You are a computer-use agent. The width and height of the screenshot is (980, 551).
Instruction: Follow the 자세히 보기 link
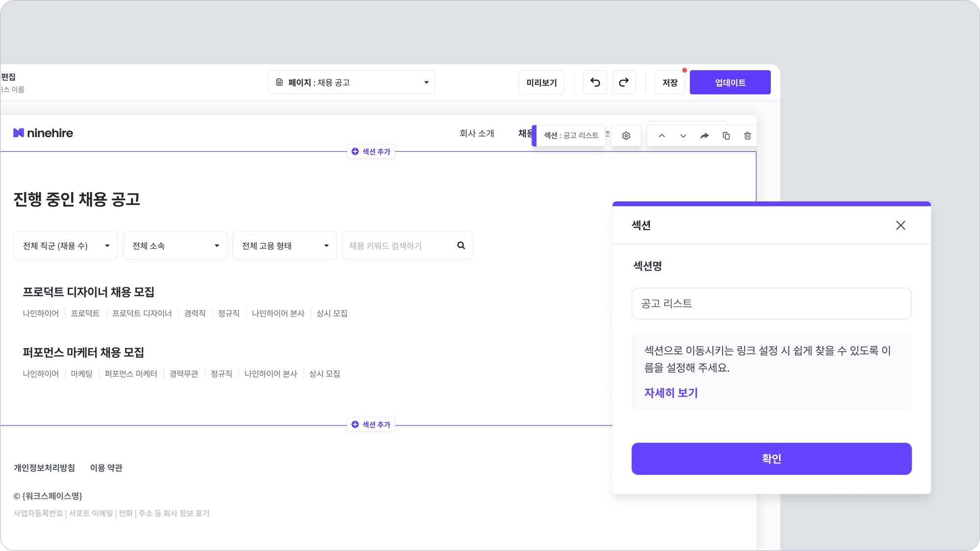click(x=671, y=393)
